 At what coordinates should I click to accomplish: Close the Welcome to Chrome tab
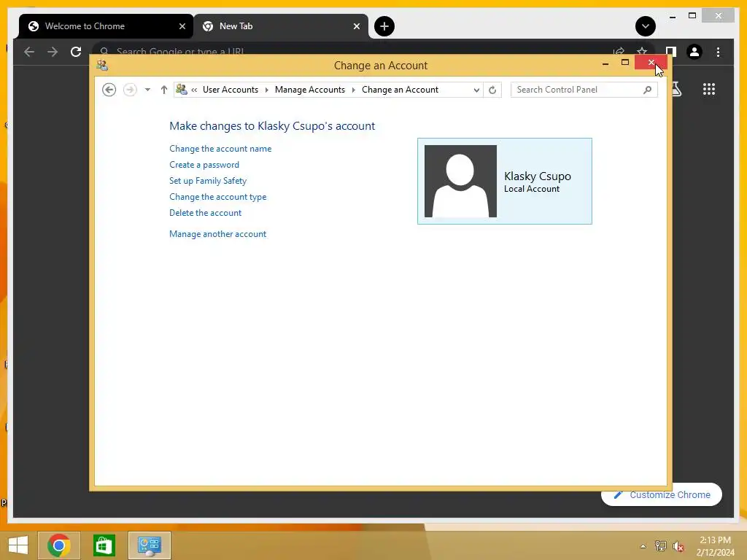(x=182, y=26)
